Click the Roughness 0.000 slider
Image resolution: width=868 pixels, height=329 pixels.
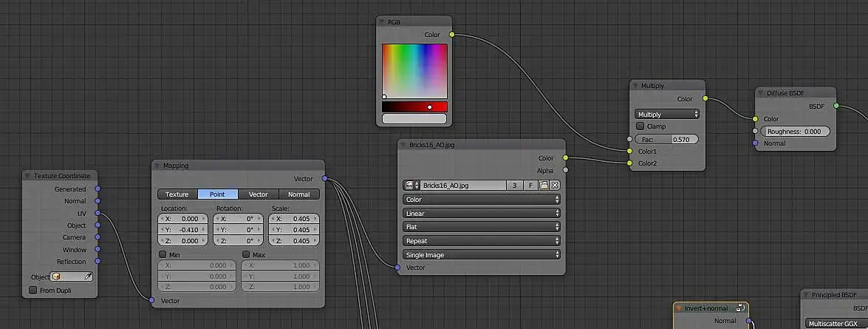click(x=796, y=132)
